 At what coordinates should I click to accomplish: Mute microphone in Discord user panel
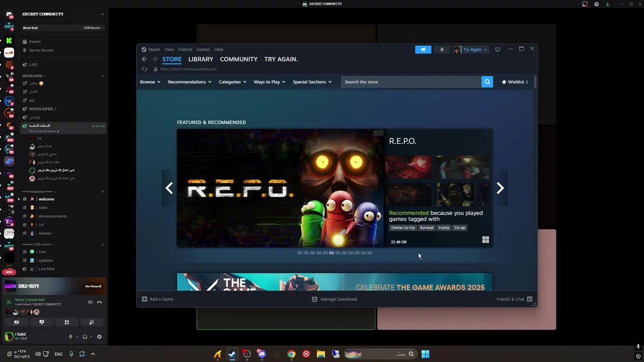click(70, 337)
